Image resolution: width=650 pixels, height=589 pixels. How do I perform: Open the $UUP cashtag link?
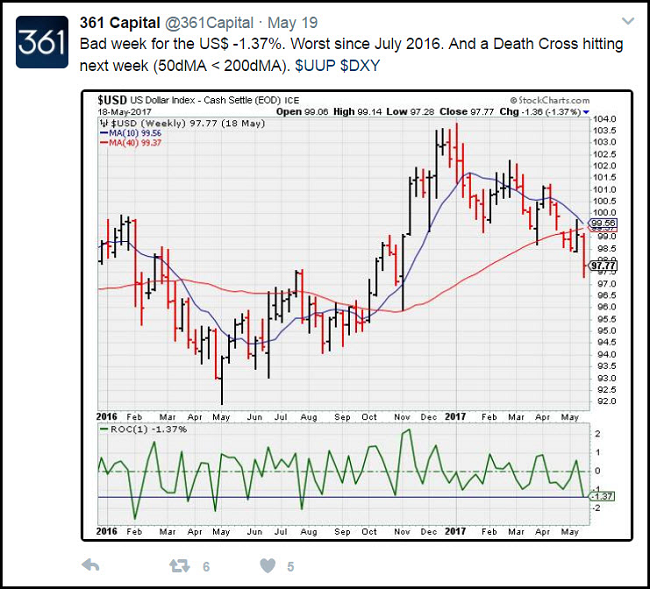coord(315,65)
